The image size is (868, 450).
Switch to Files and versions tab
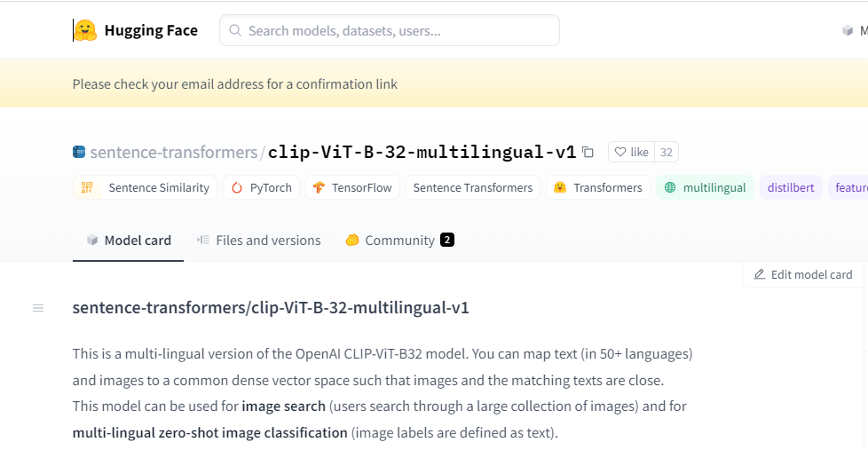(258, 241)
